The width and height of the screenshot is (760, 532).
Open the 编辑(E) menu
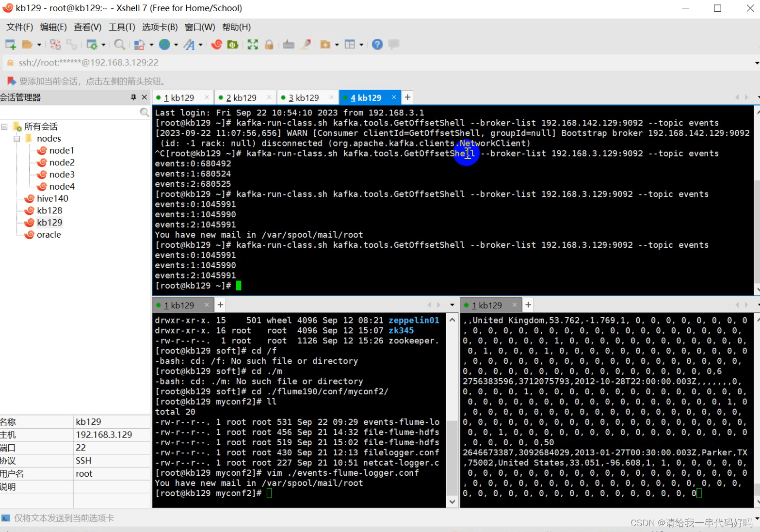53,27
